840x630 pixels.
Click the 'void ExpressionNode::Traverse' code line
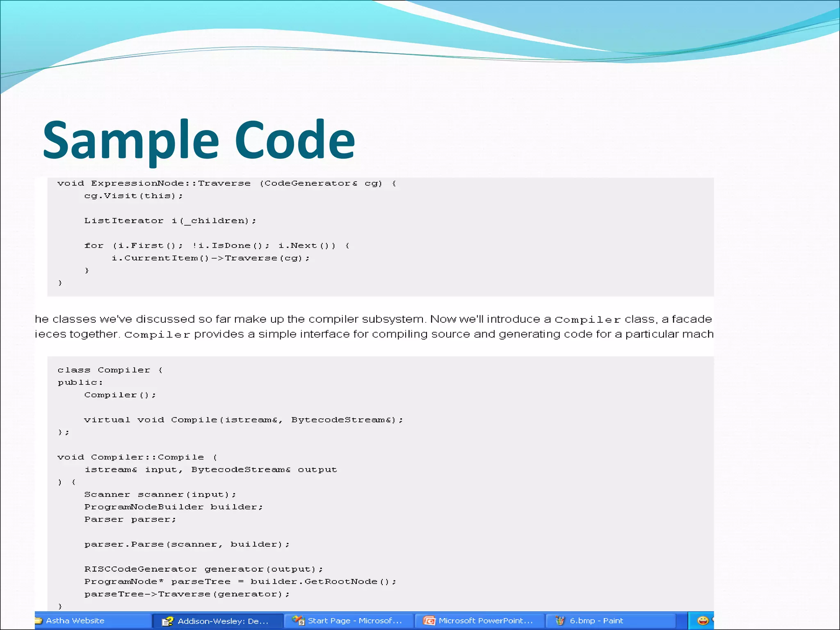[227, 183]
